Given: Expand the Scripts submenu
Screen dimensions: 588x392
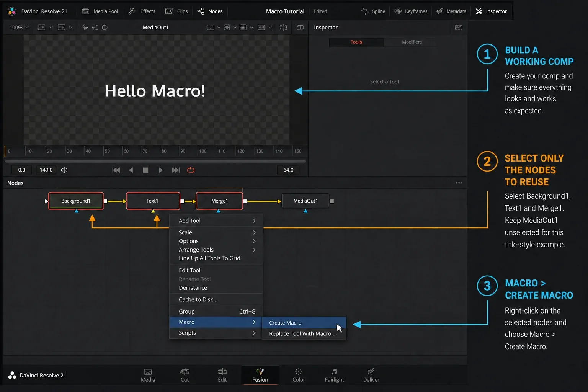Looking at the screenshot, I should point(216,333).
